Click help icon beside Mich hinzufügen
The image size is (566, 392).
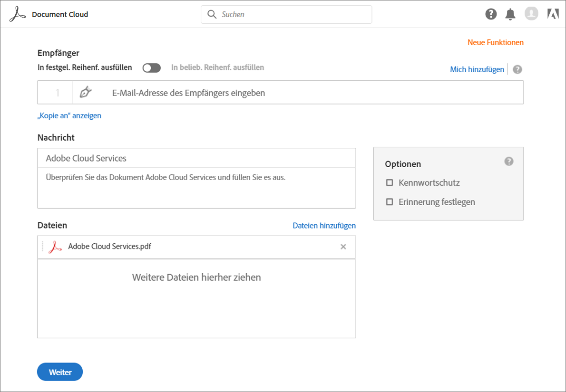pos(517,69)
